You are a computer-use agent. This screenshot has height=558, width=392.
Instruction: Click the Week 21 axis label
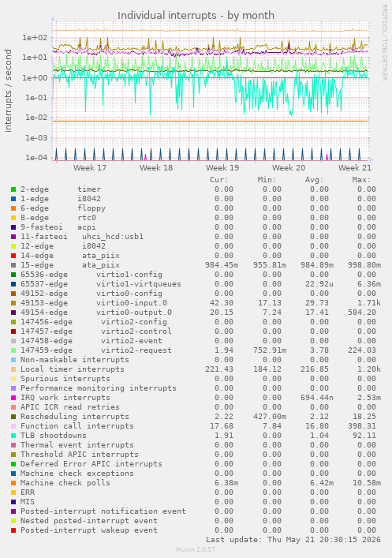(355, 167)
